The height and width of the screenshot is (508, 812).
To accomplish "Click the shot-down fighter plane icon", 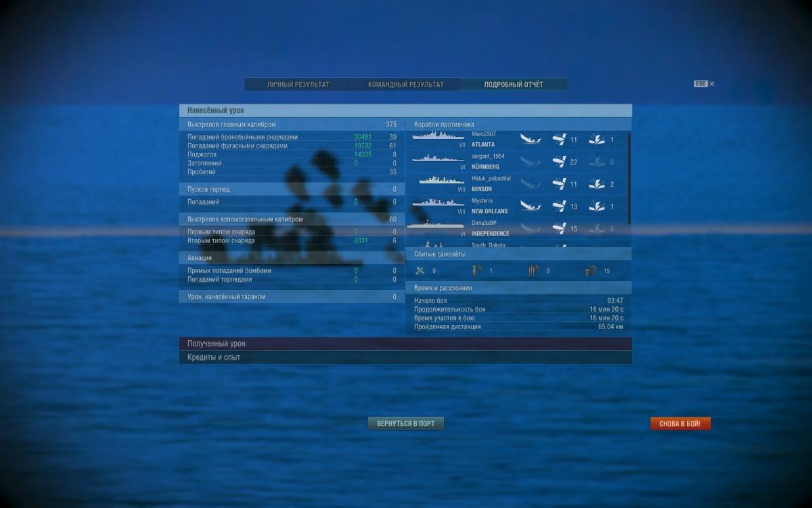I will [420, 271].
